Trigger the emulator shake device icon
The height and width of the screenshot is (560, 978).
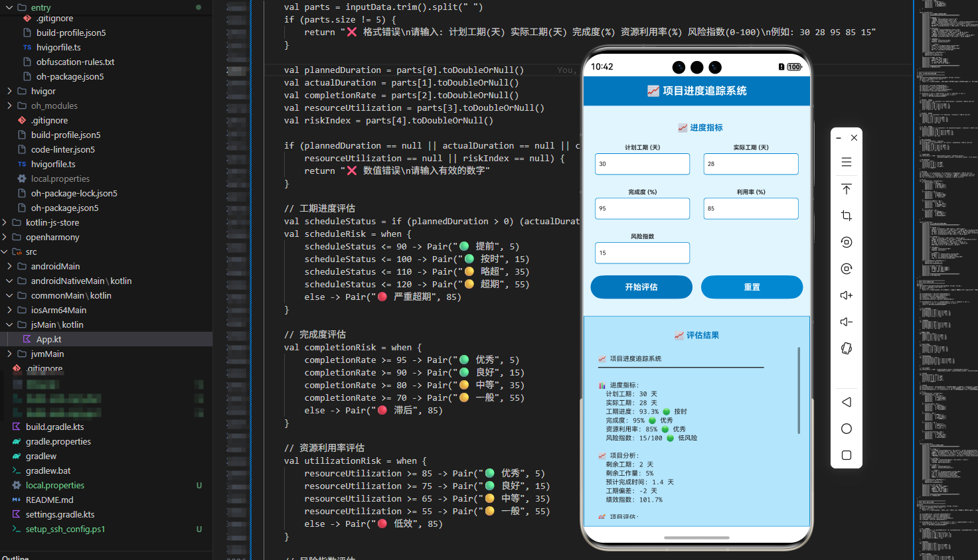pos(847,348)
